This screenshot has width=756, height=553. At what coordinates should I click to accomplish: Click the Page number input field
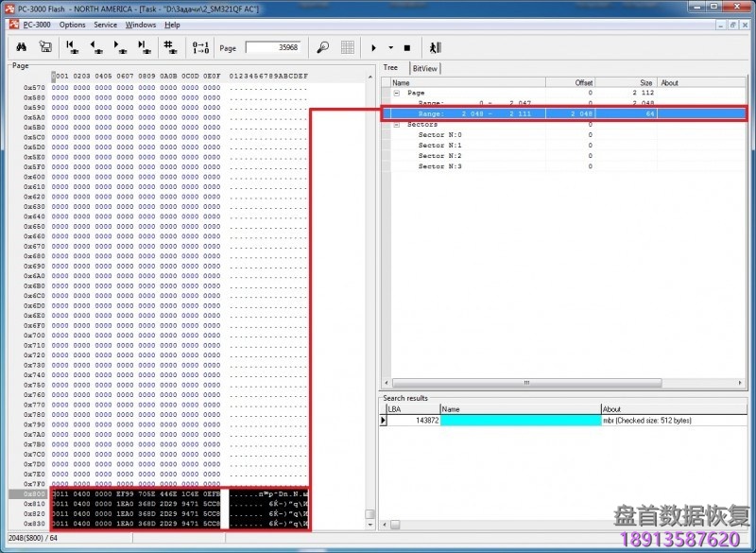[272, 47]
